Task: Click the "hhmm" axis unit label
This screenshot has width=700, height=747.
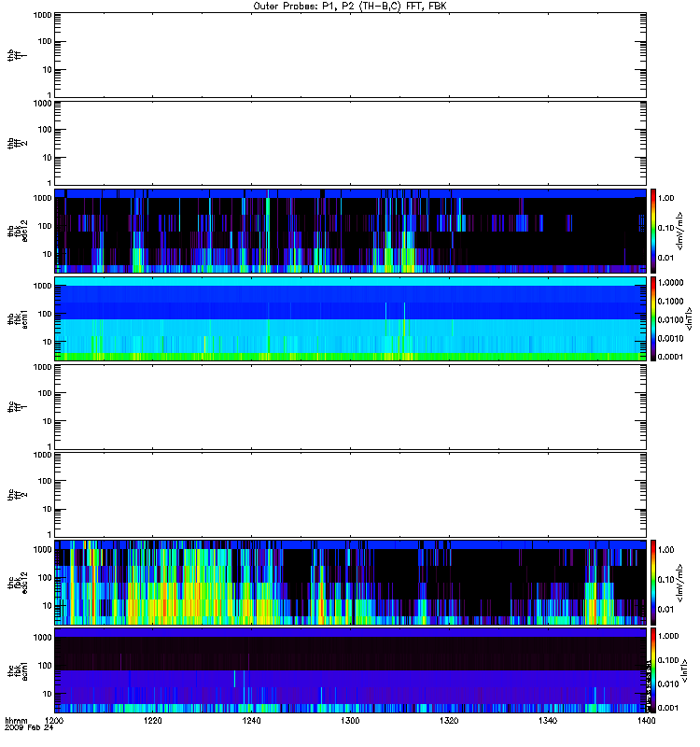Action: 16,721
